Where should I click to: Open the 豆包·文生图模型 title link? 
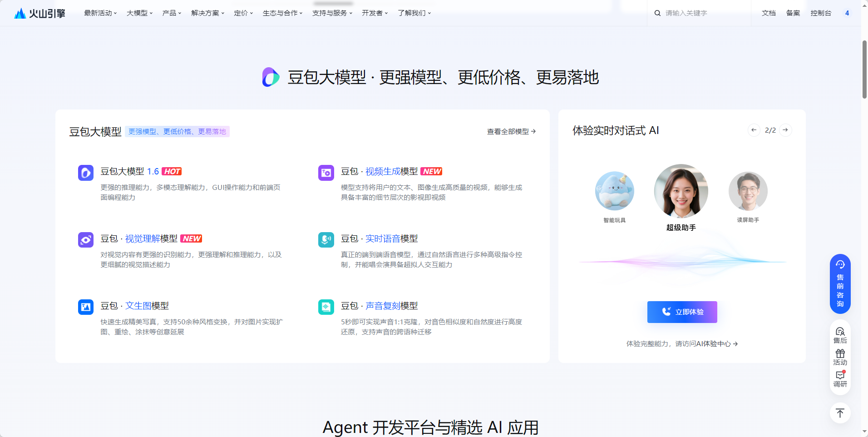tap(134, 306)
